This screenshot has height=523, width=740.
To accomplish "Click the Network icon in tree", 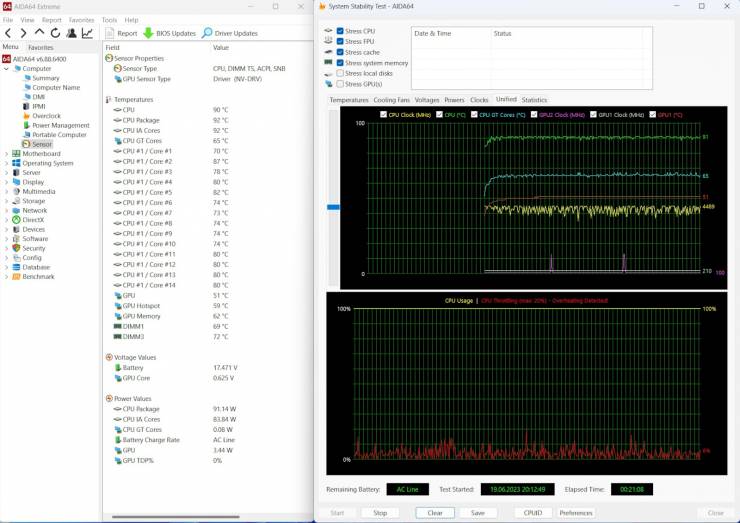I will [17, 210].
